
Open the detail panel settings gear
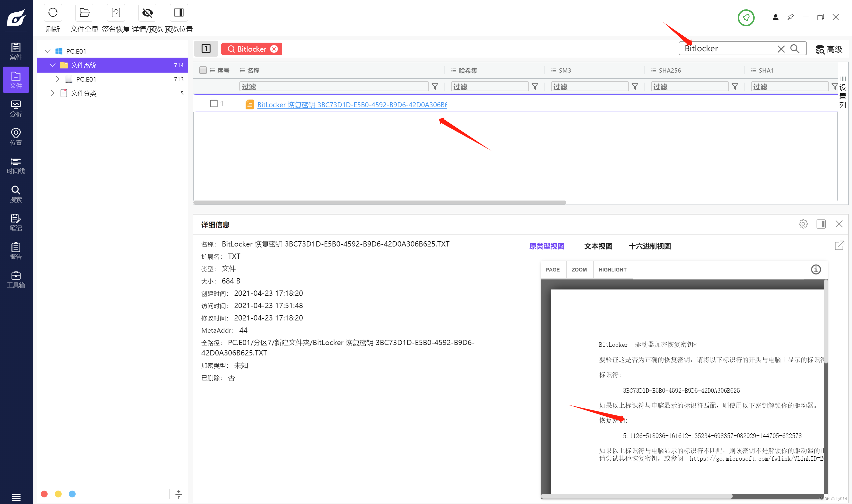coord(803,224)
